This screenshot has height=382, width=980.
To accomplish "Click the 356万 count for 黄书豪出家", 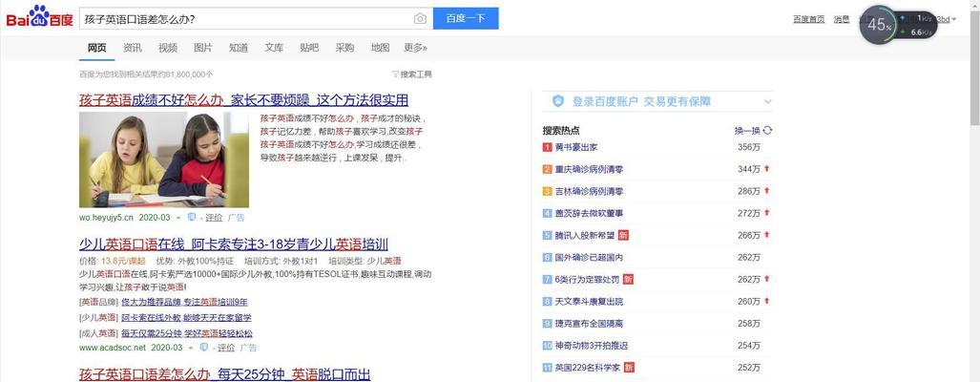I will (x=749, y=148).
